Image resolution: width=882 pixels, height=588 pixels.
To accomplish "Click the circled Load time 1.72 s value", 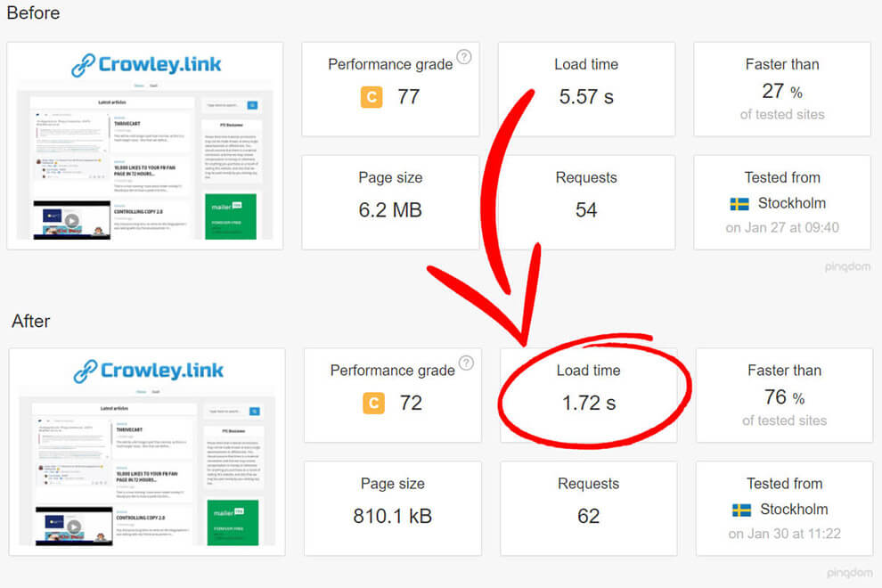I will [588, 404].
